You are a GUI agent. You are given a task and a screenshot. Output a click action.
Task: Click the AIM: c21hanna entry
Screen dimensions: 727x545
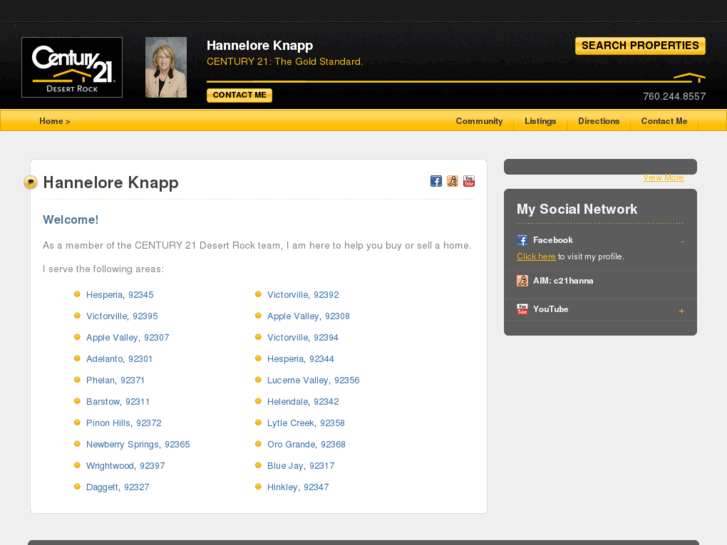[563, 281]
